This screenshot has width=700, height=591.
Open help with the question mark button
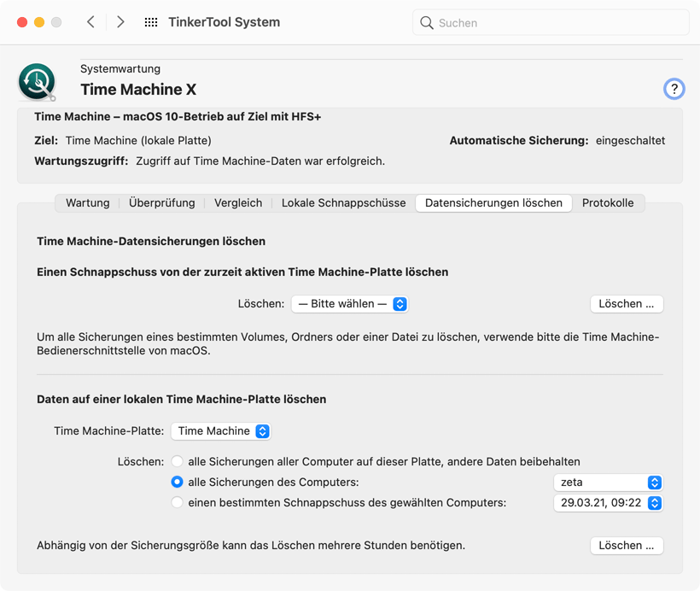coord(674,89)
